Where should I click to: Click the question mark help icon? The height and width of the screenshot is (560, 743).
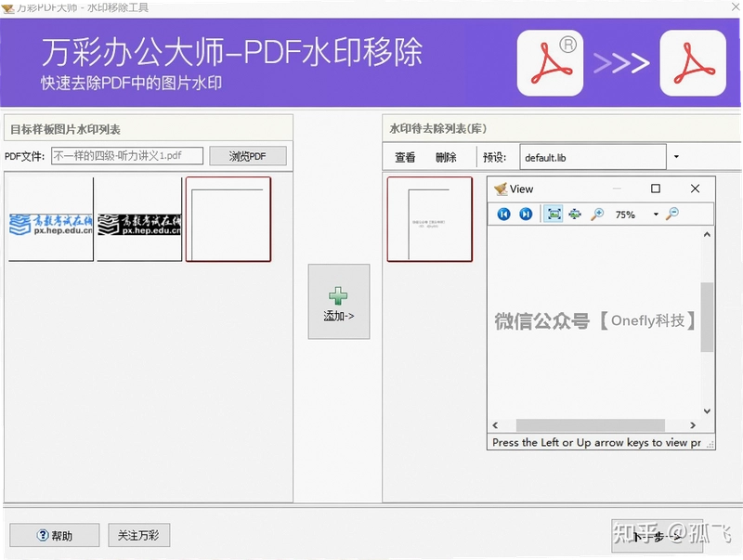[42, 535]
